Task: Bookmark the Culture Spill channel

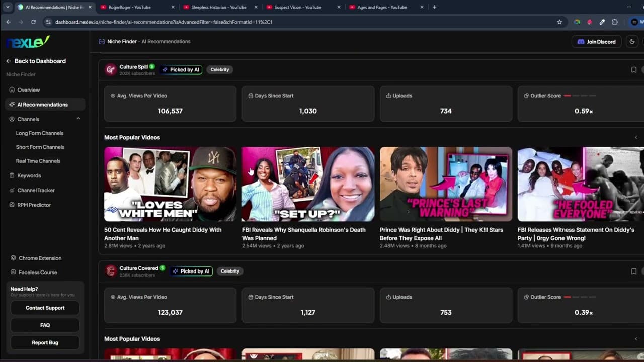Action: tap(634, 70)
